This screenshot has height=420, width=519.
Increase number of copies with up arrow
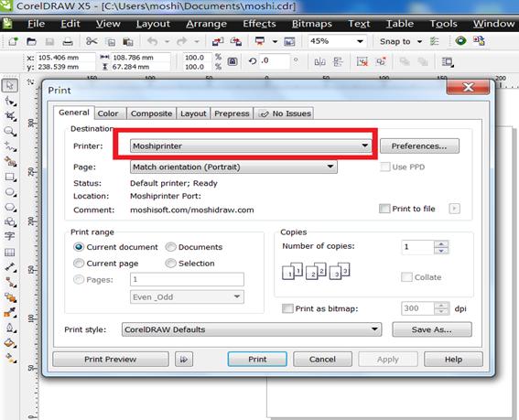[441, 244]
